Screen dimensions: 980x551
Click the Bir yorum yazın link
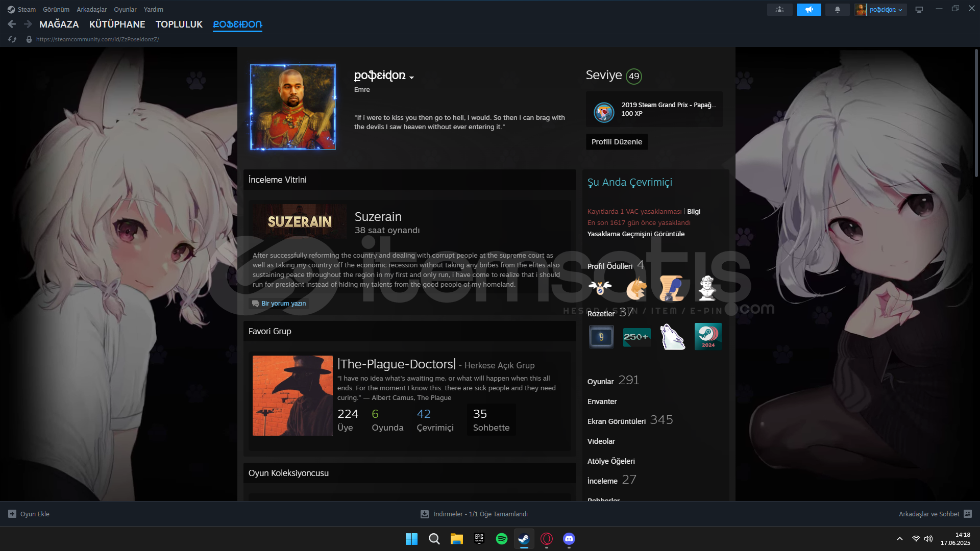coord(283,304)
